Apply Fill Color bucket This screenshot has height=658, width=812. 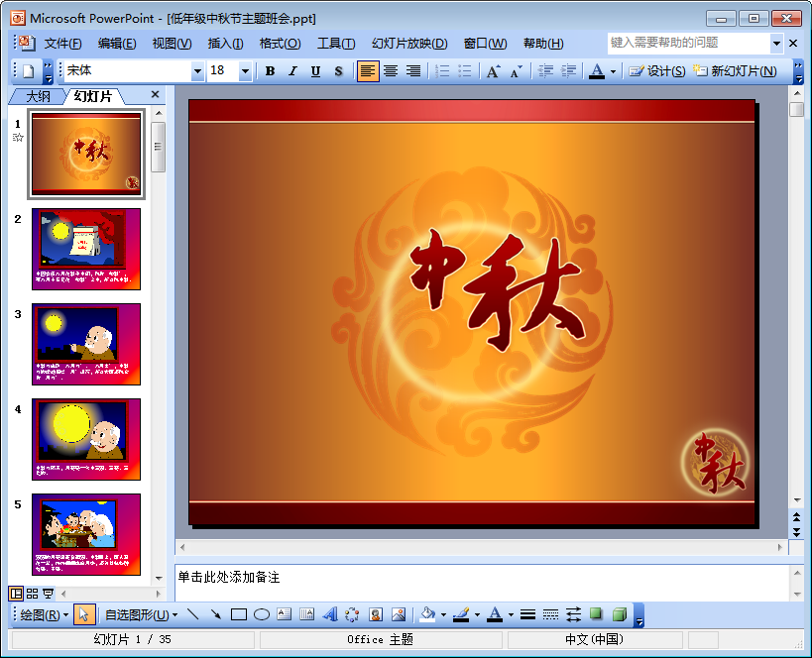click(x=427, y=614)
